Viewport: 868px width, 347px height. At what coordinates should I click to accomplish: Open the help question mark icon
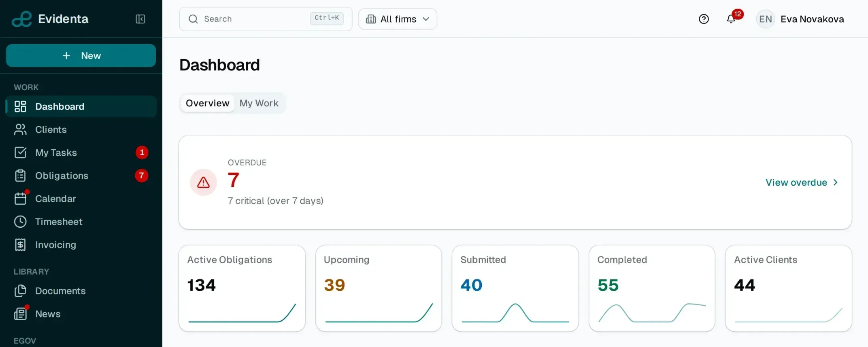(704, 19)
